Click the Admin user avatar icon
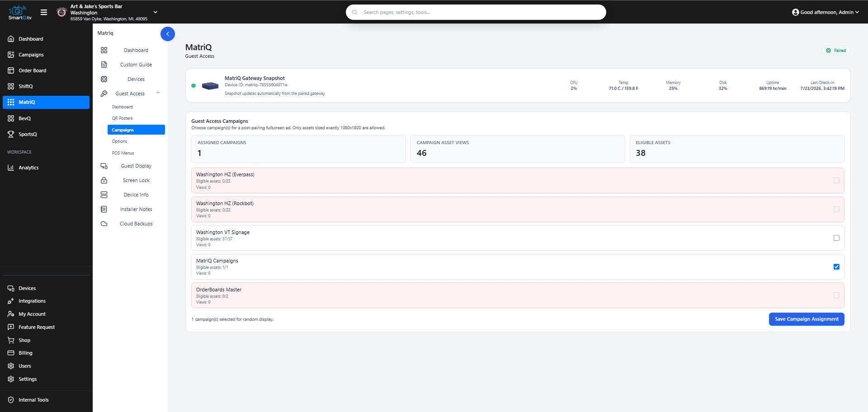 click(x=796, y=12)
